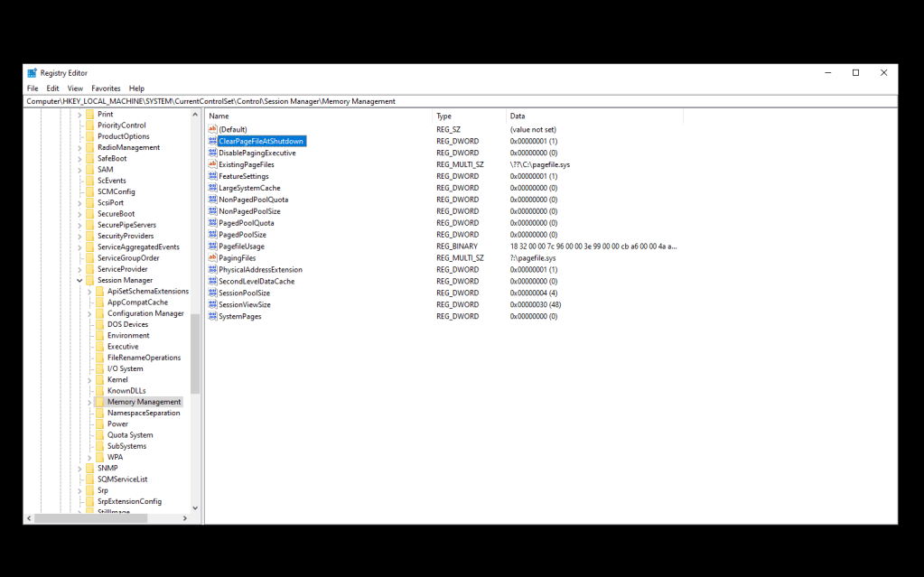Click the Session Manager folder icon

[89, 281]
